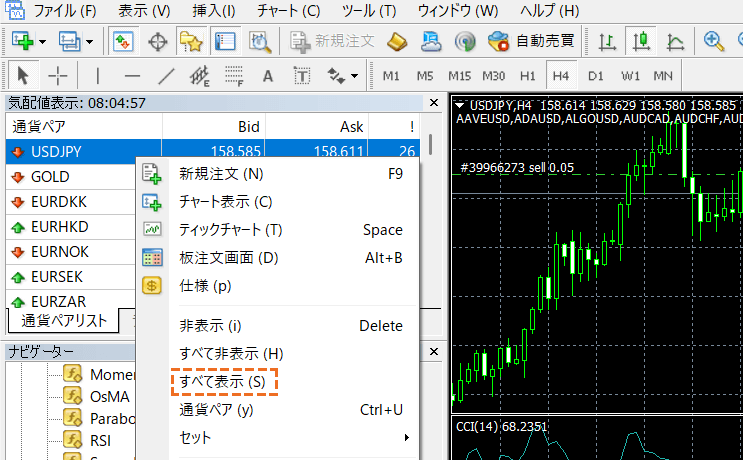Toggle candlestick chart display mode
This screenshot has width=743, height=460.
click(641, 42)
